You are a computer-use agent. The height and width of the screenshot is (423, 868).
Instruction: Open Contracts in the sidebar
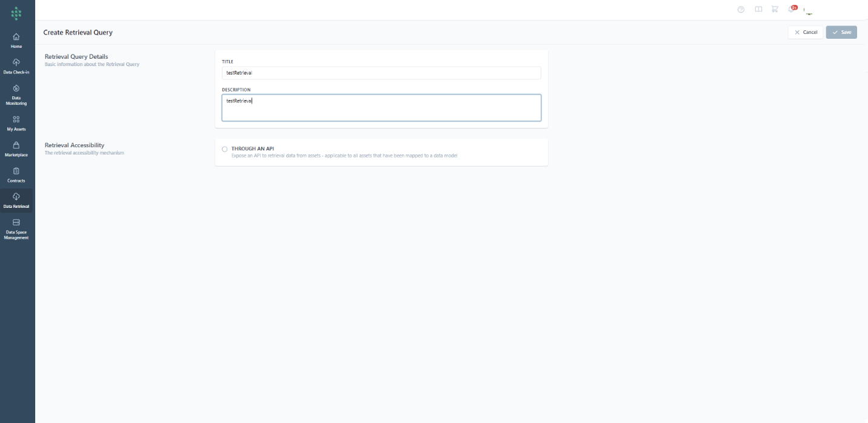pyautogui.click(x=16, y=175)
